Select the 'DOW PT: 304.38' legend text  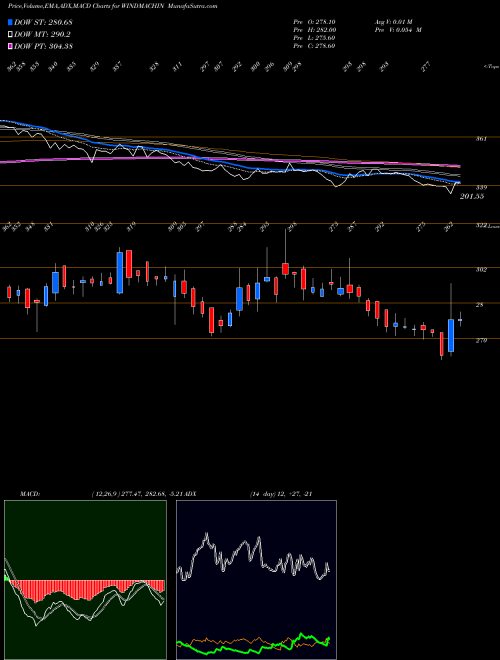[44, 46]
